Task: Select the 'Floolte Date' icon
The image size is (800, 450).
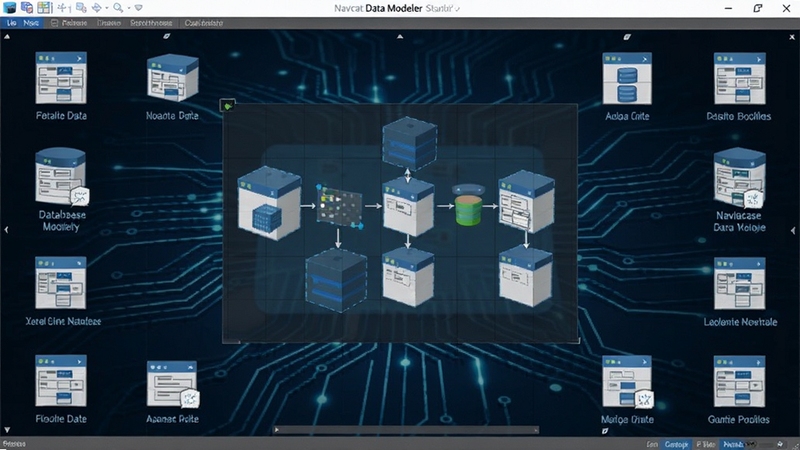Action: click(x=61, y=381)
